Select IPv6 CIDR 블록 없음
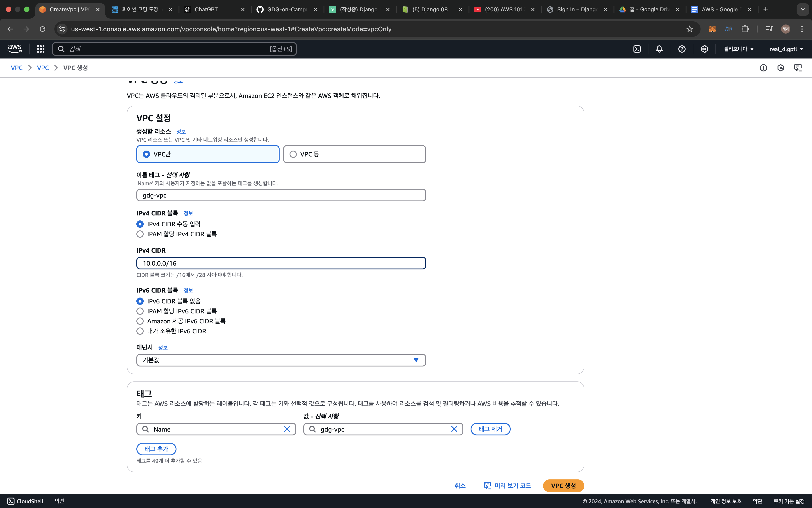Screen dimensions: 812x508 click(140, 301)
